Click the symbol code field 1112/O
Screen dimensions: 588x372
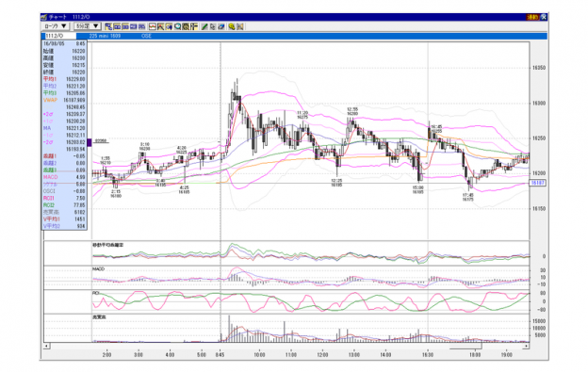pyautogui.click(x=60, y=36)
